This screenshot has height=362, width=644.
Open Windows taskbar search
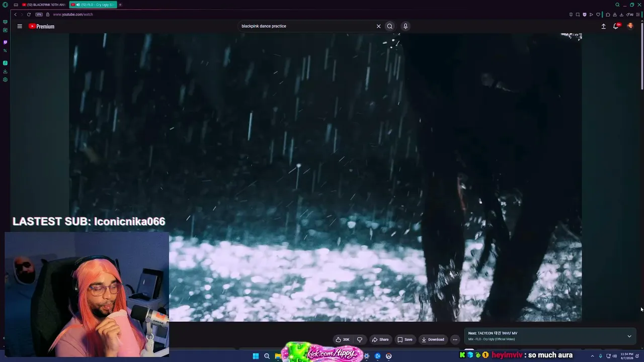(x=267, y=356)
